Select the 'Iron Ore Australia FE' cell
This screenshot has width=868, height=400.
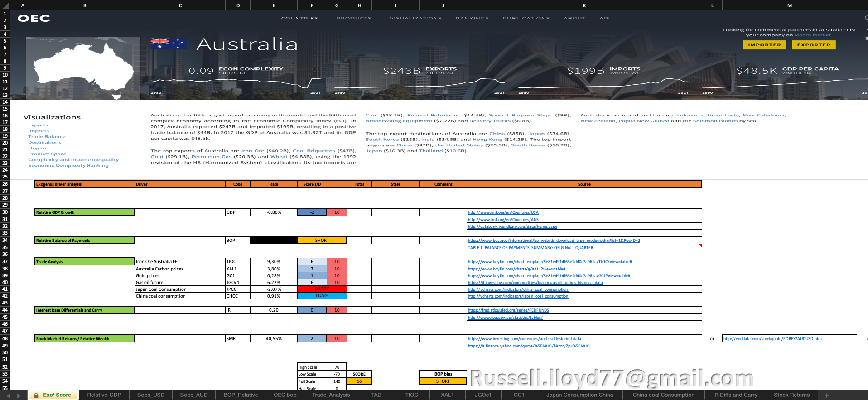[x=180, y=261]
